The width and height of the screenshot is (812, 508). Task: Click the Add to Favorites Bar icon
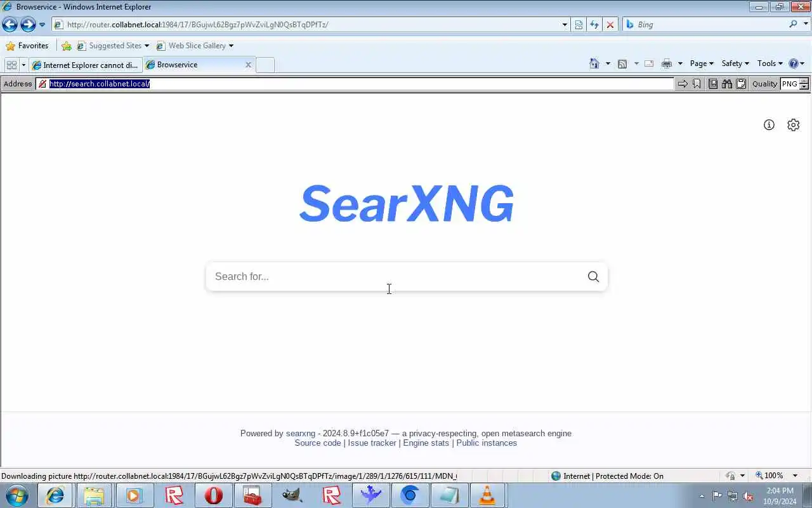tap(67, 46)
